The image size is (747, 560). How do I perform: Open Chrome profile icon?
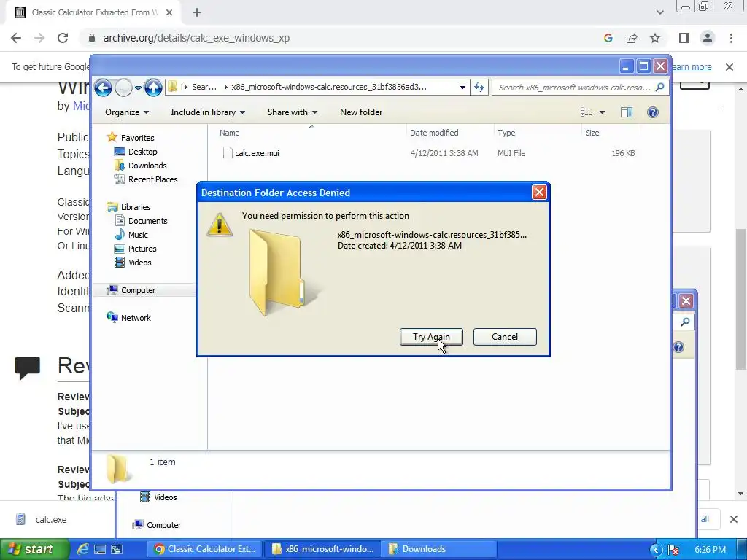708,38
